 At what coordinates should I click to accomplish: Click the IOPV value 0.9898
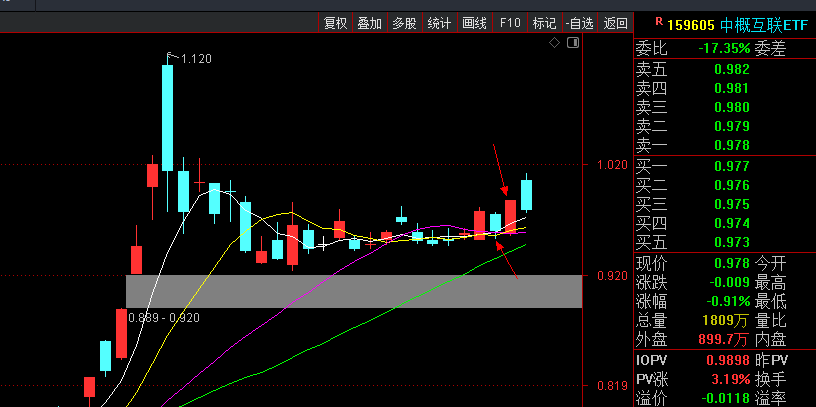tap(728, 360)
